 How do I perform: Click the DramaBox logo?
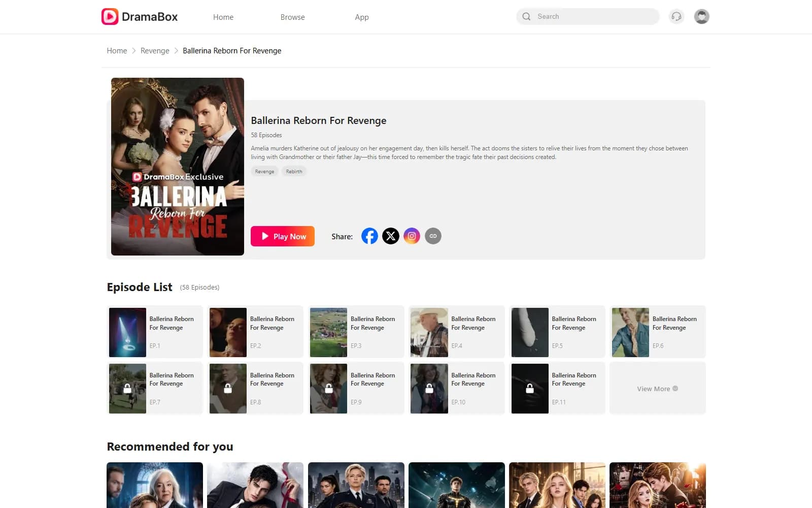(x=140, y=17)
